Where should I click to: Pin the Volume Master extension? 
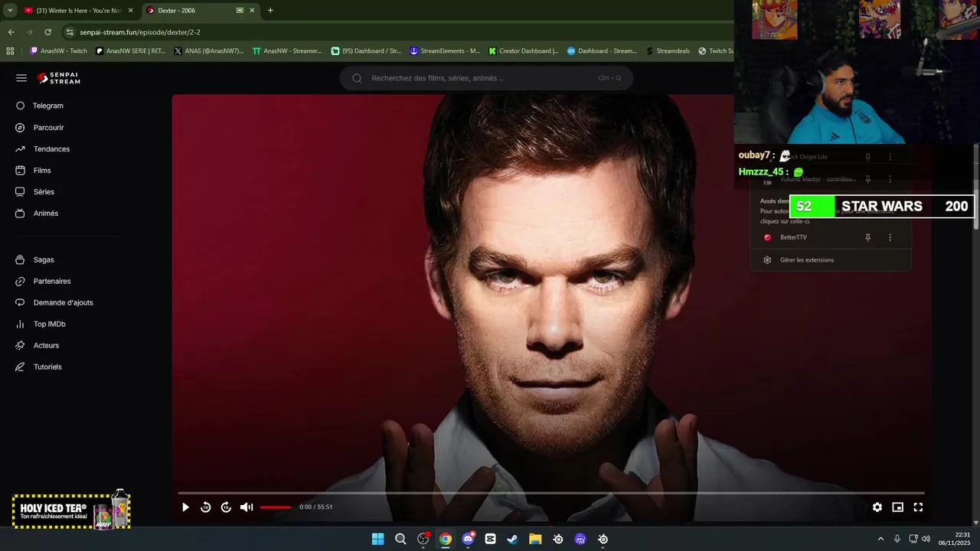[867, 179]
